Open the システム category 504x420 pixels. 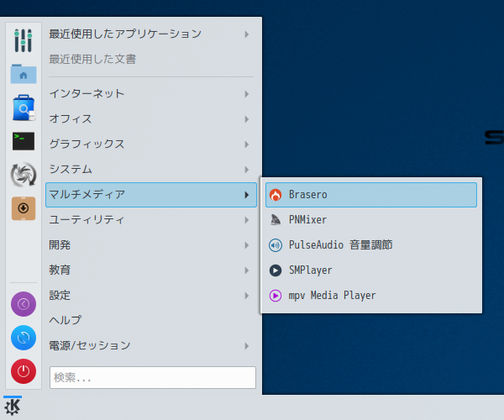151,170
